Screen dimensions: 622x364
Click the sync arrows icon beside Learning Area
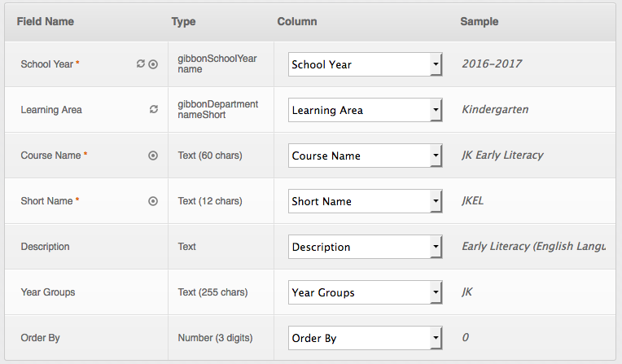point(153,110)
